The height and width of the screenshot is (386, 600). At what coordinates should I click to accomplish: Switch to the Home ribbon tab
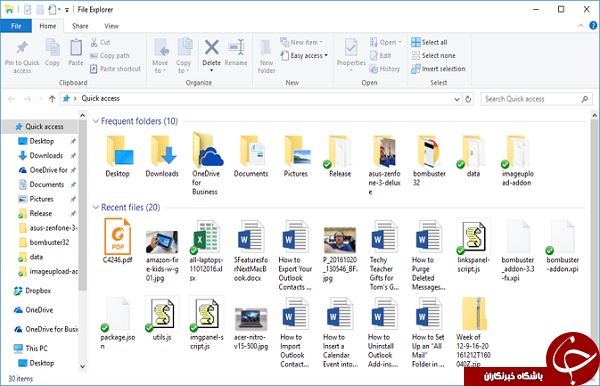[48, 26]
